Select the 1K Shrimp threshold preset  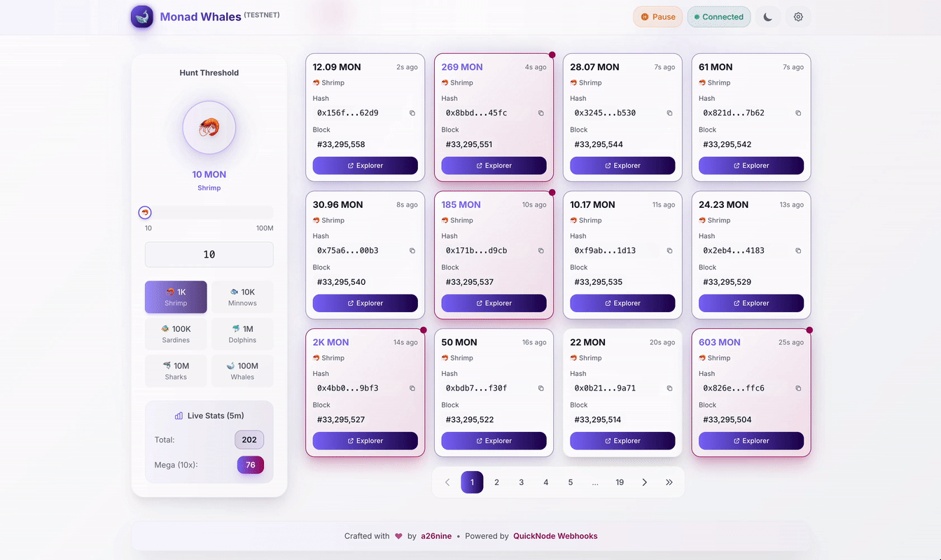176,297
